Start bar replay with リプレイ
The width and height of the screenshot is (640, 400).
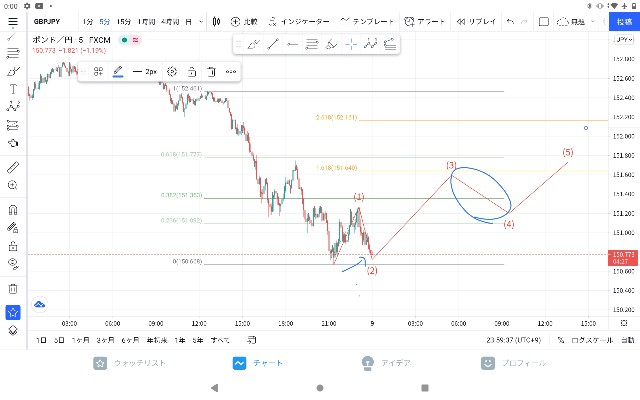point(476,22)
